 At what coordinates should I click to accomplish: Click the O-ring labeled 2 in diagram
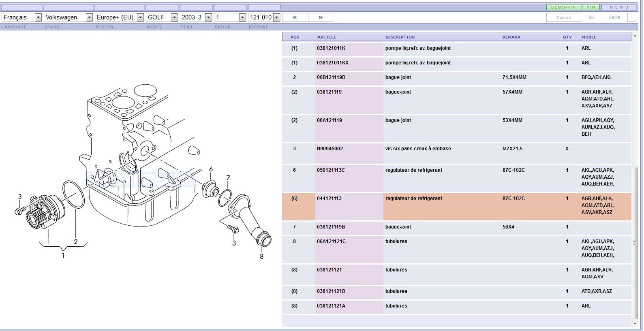73,195
